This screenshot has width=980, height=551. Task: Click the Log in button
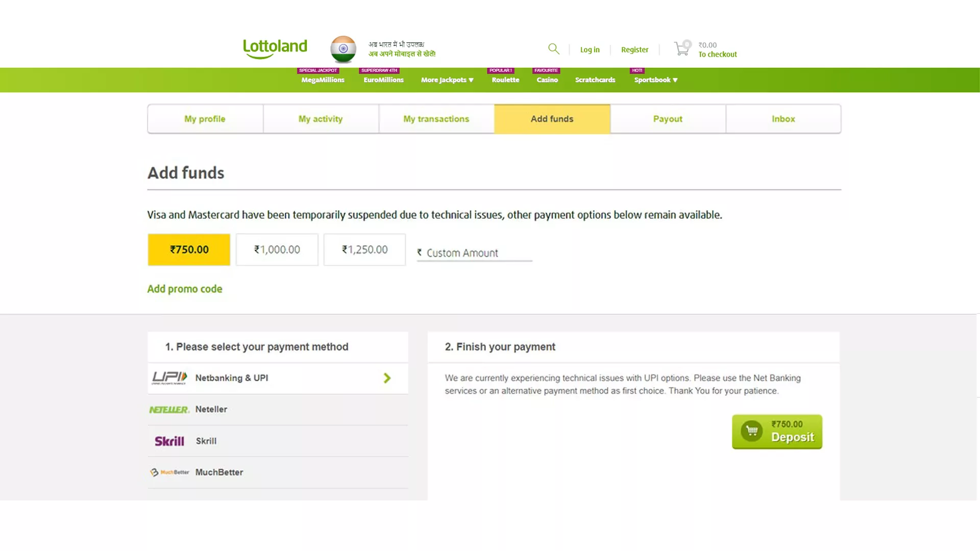[x=590, y=49]
